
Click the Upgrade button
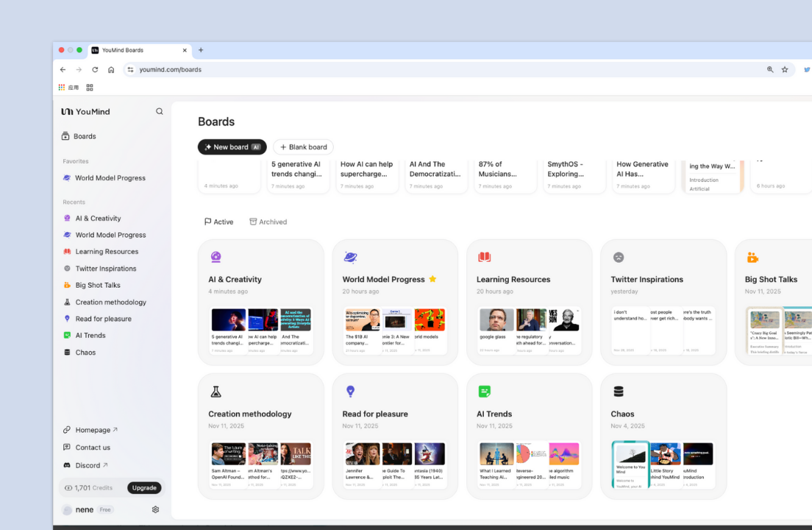coord(144,488)
